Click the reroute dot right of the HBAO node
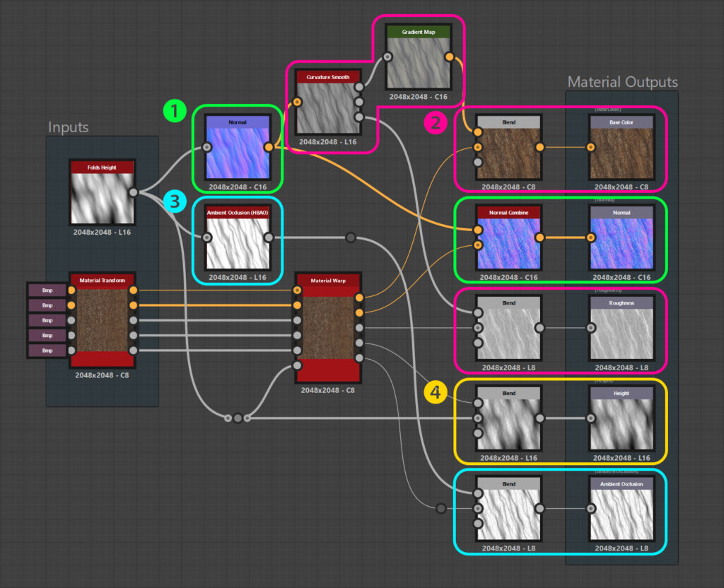Viewport: 724px width, 588px height. (x=351, y=238)
